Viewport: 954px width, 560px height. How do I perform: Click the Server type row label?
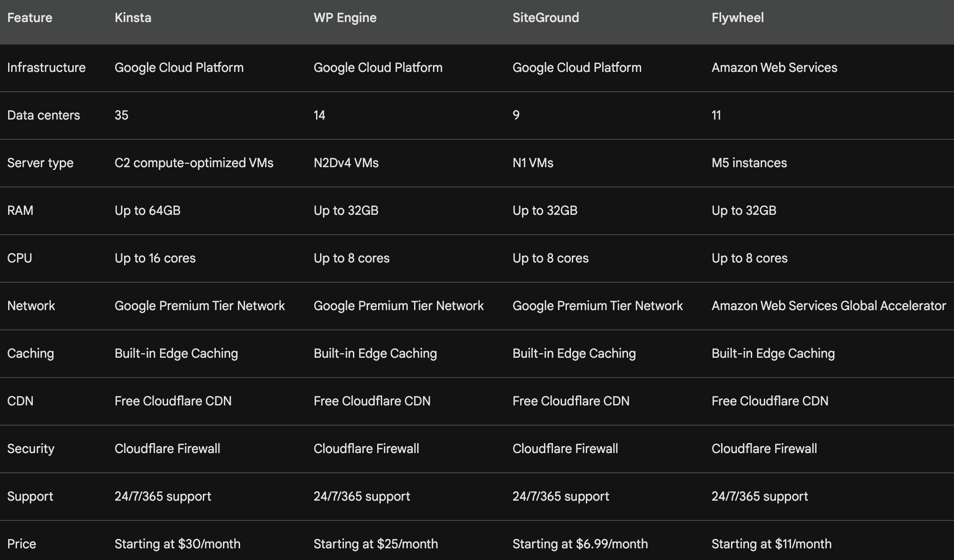tap(40, 163)
